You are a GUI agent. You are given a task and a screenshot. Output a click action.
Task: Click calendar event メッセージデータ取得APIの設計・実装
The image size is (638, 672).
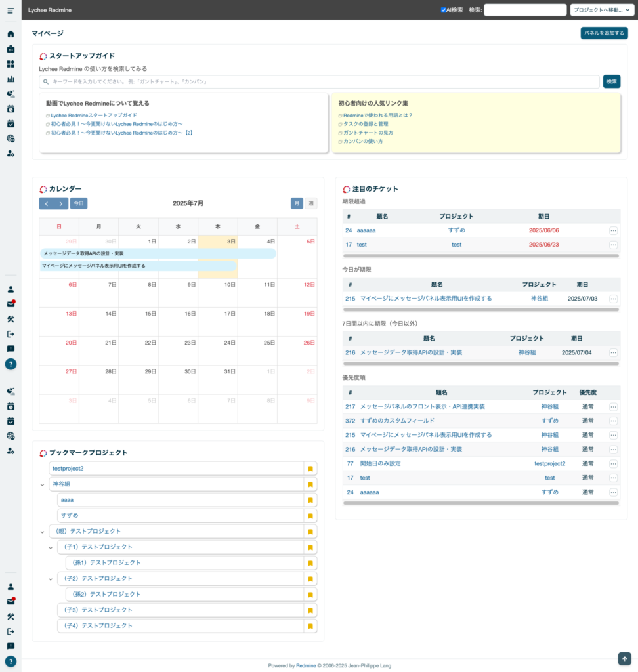pyautogui.click(x=158, y=253)
